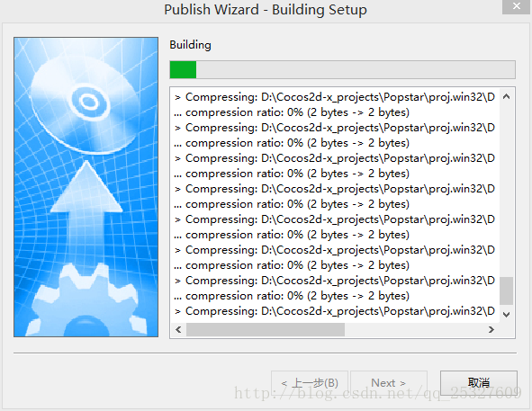Viewport: 532px width, 411px height.
Task: Click the log's scroll right arrow
Action: pos(491,329)
